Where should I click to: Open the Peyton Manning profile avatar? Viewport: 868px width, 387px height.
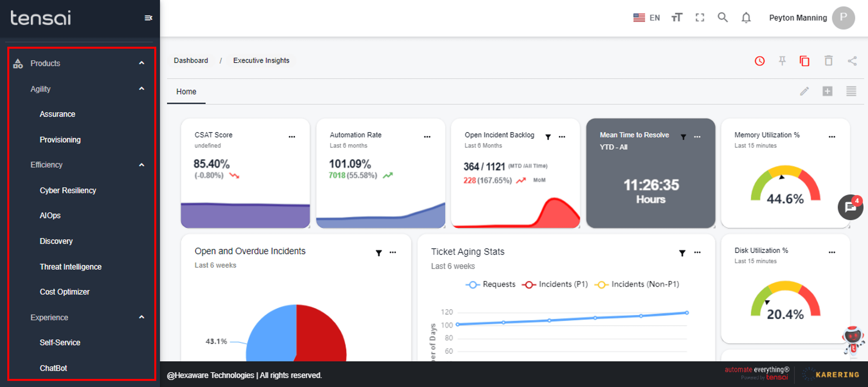click(843, 18)
